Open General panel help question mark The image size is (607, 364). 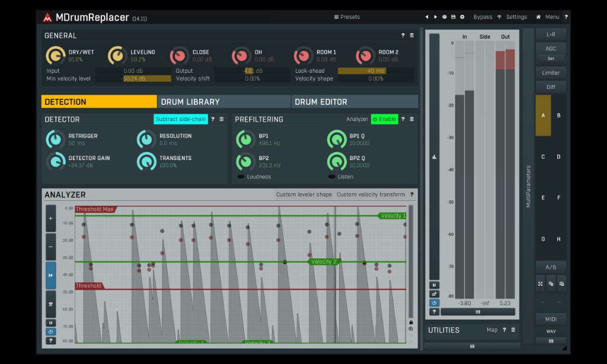coord(403,35)
